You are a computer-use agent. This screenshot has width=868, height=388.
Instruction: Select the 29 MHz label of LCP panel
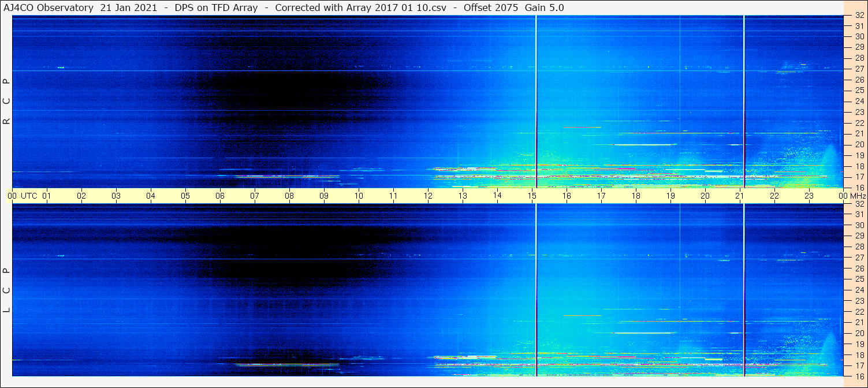point(859,236)
